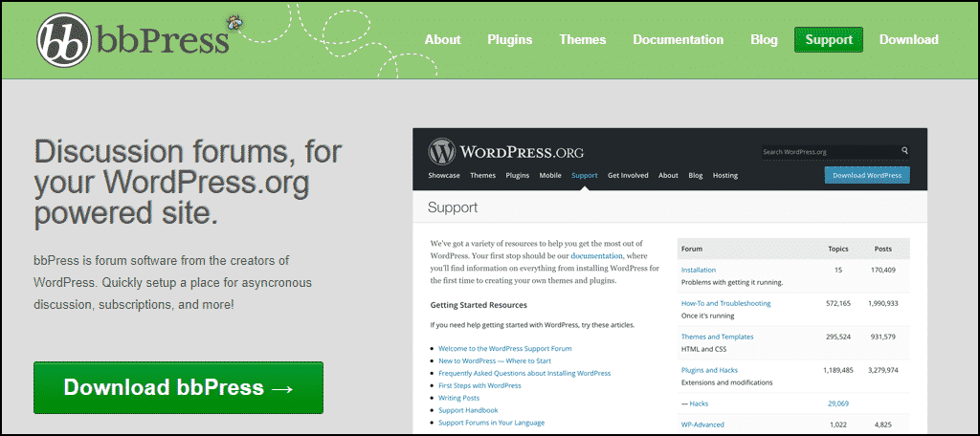The width and height of the screenshot is (980, 436).
Task: Click the Posts column header
Action: [x=883, y=249]
